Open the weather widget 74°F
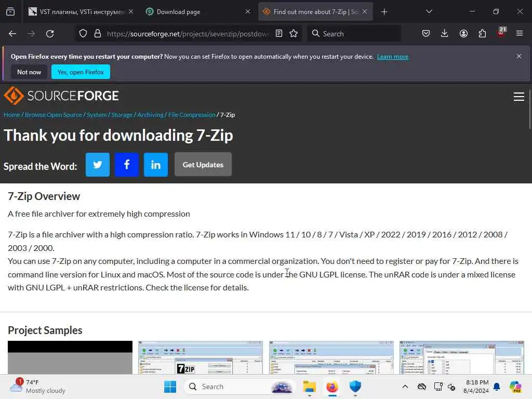This screenshot has height=399, width=532. [x=37, y=387]
